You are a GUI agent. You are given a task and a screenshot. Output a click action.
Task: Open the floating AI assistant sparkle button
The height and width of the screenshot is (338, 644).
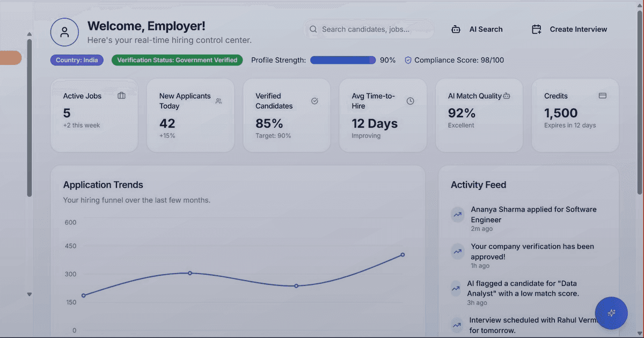click(611, 313)
